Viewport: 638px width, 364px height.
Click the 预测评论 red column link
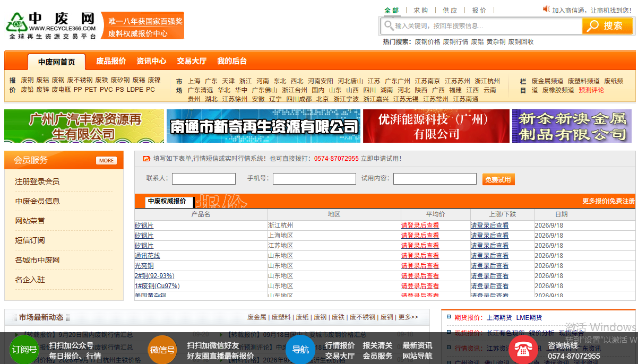[x=591, y=90]
